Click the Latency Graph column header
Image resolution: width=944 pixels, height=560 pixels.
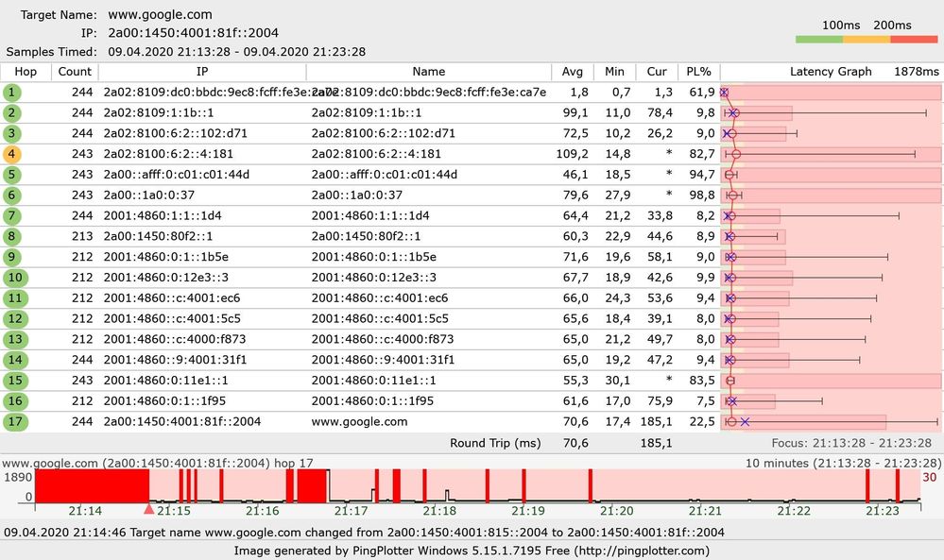[x=831, y=72]
